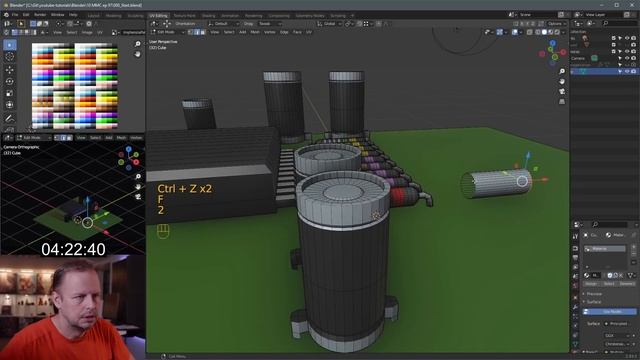The width and height of the screenshot is (640, 360).
Task: Hide the highlighted outliner object with its eye icon
Action: coord(627,71)
